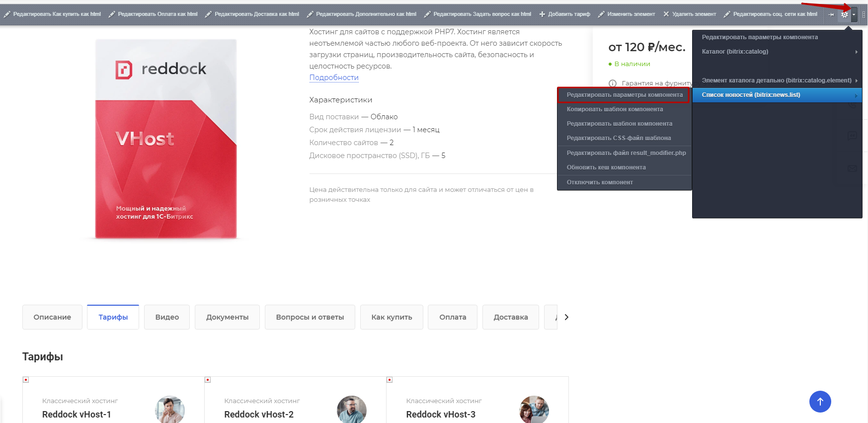Choose 'Редактировать CSS-файл шаблона' in submenu
Viewport: 868px width, 423px height.
[625, 138]
